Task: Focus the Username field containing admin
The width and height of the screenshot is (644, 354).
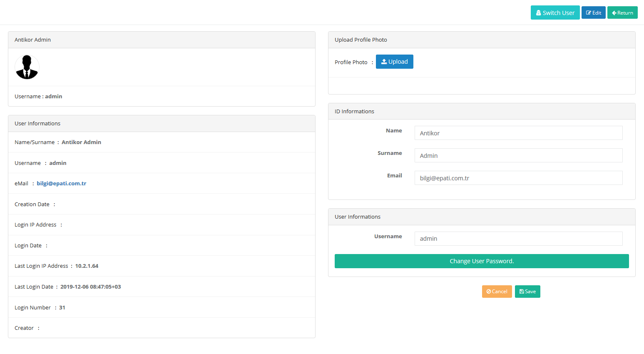Action: (518, 239)
